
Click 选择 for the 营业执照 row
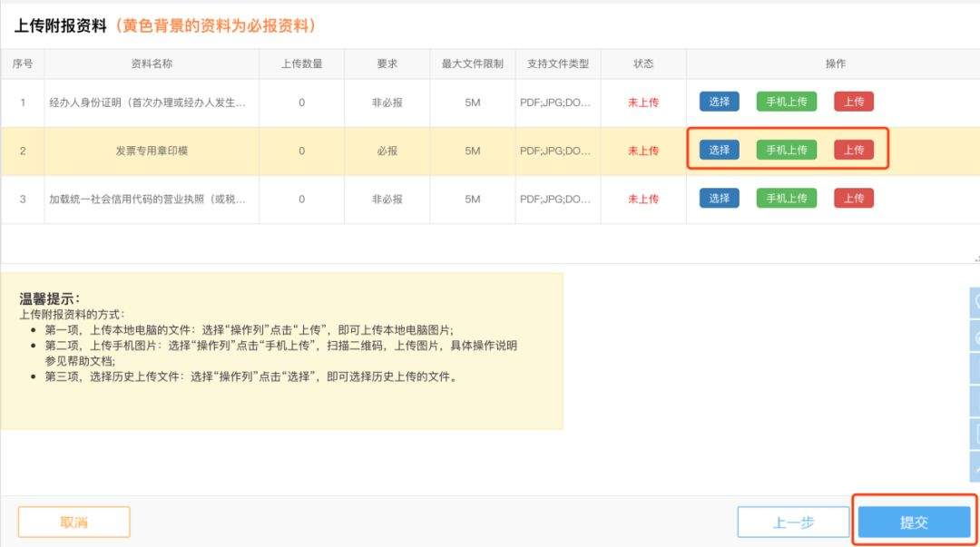pos(718,198)
